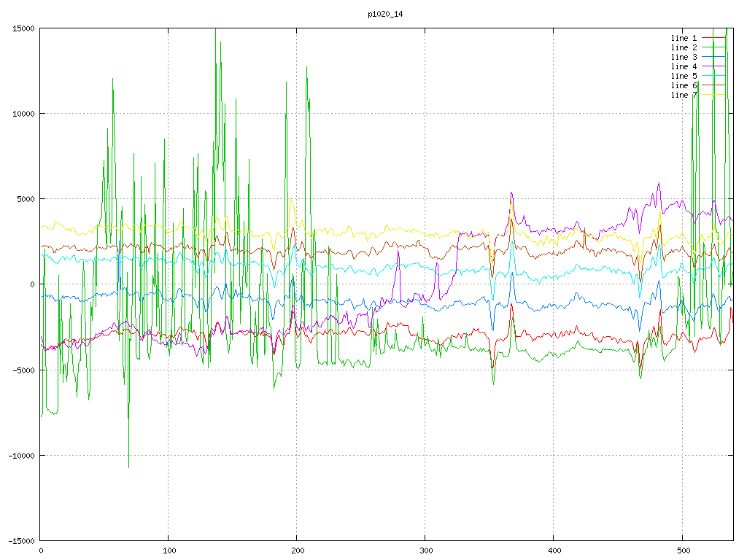Click the blue line 3 legend sample
This screenshot has width=747, height=560.
pyautogui.click(x=713, y=57)
